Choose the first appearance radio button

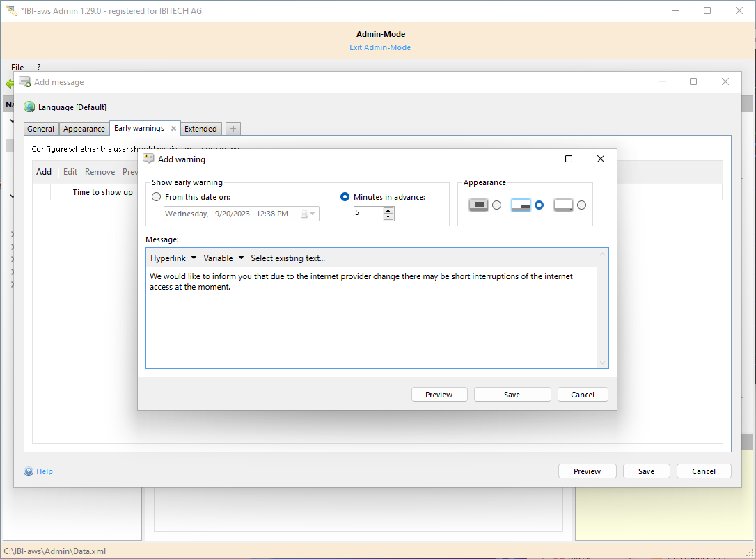[496, 205]
